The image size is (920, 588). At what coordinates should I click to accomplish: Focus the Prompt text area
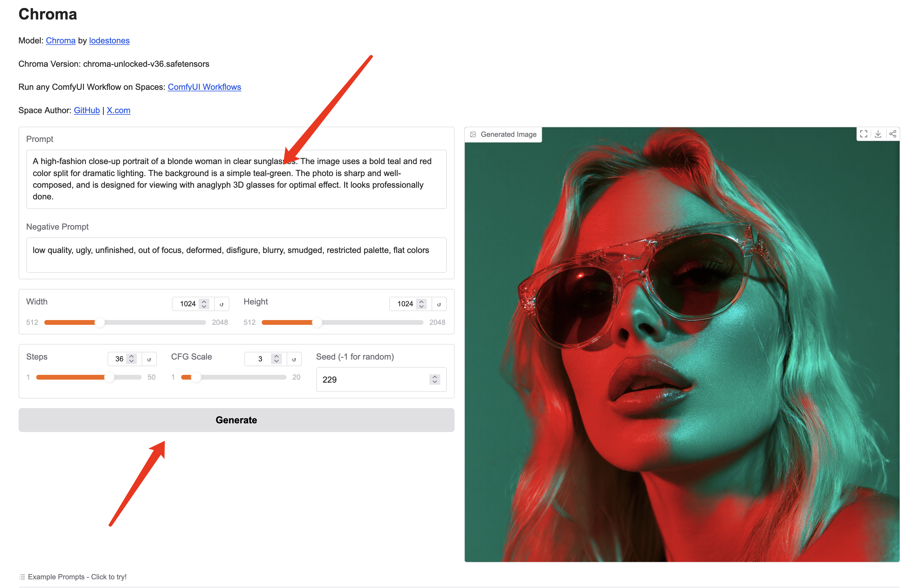click(237, 179)
